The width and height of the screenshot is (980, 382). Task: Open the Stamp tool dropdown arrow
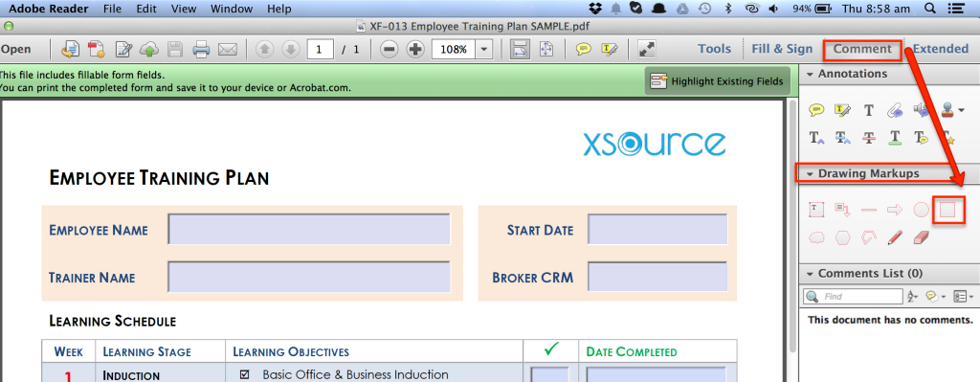pyautogui.click(x=961, y=111)
